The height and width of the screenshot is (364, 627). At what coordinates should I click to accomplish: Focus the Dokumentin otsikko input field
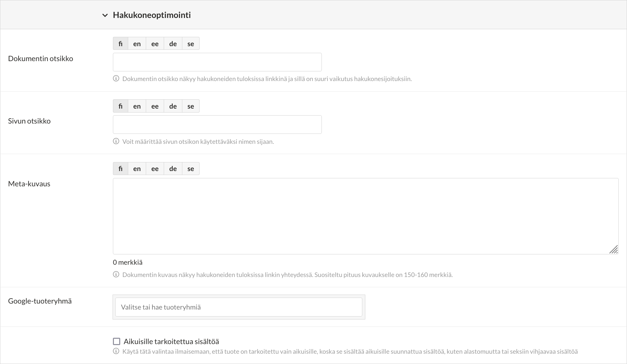point(217,62)
